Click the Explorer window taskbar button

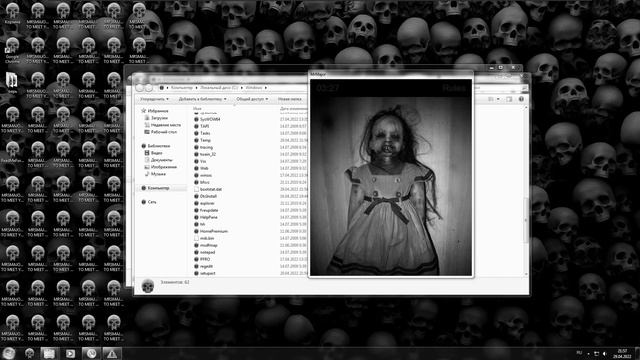[49, 353]
